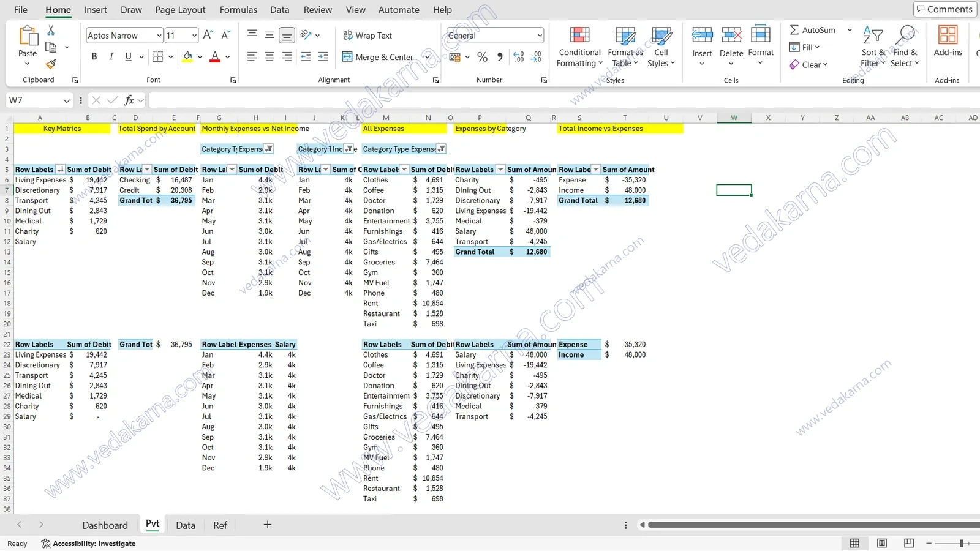This screenshot has width=980, height=551.
Task: Open the General number format dropdown
Action: pos(540,36)
